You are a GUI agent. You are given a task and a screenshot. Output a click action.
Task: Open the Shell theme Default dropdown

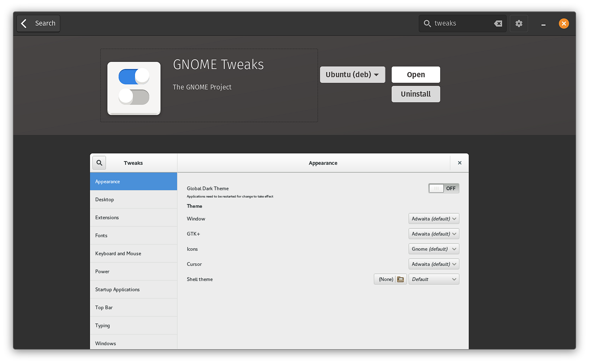click(x=434, y=279)
